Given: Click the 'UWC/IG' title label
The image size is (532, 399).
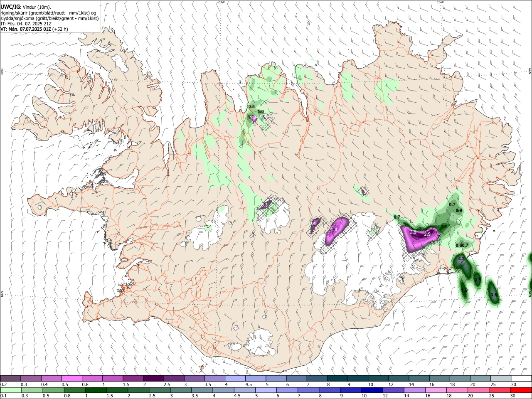Looking at the screenshot, I should pos(10,7).
